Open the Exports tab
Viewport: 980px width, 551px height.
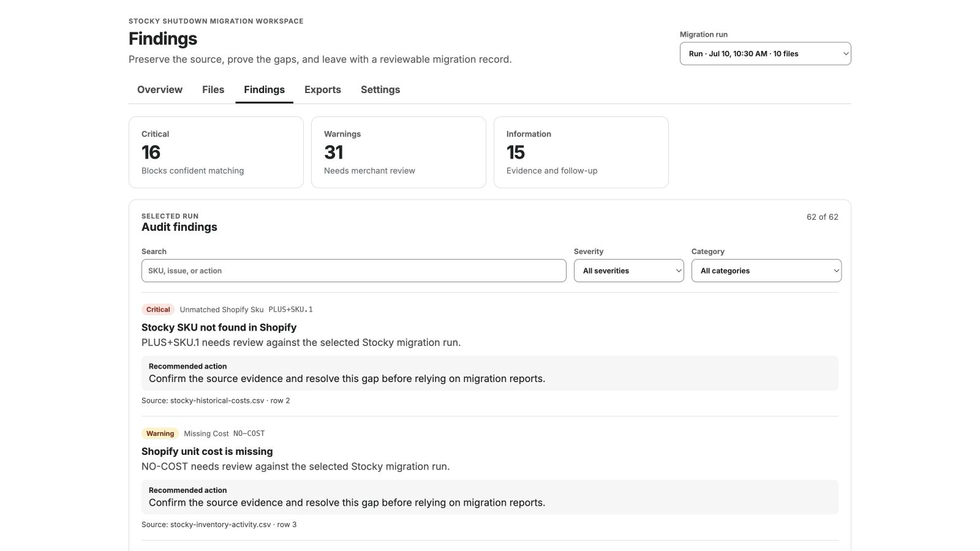(323, 89)
